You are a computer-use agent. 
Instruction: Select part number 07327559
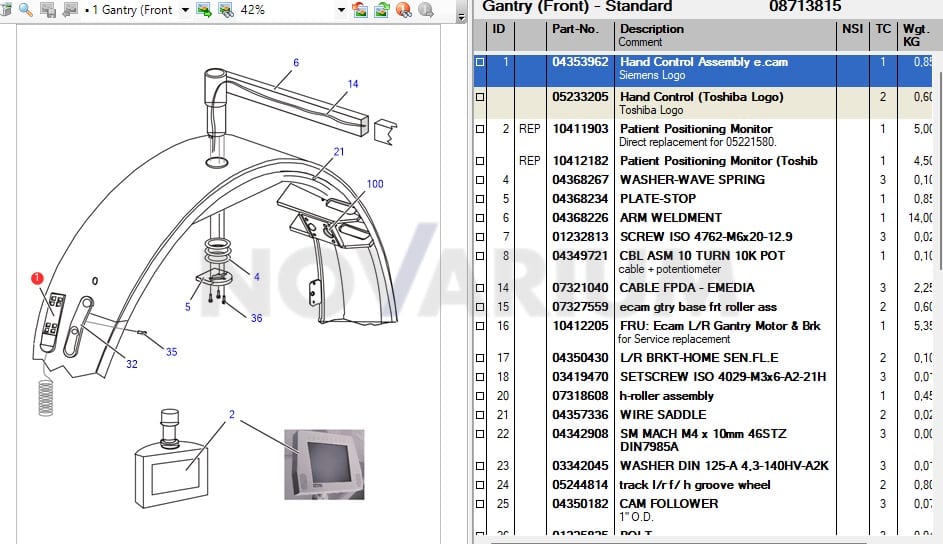580,307
